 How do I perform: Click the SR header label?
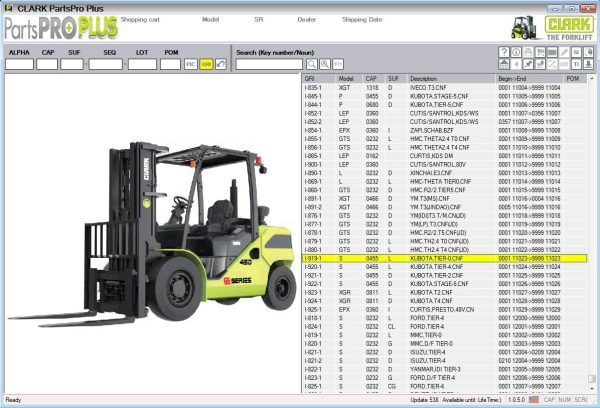[259, 20]
